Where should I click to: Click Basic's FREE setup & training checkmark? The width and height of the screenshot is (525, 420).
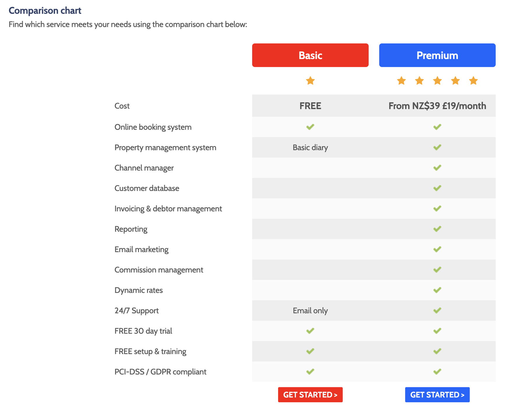click(x=310, y=351)
